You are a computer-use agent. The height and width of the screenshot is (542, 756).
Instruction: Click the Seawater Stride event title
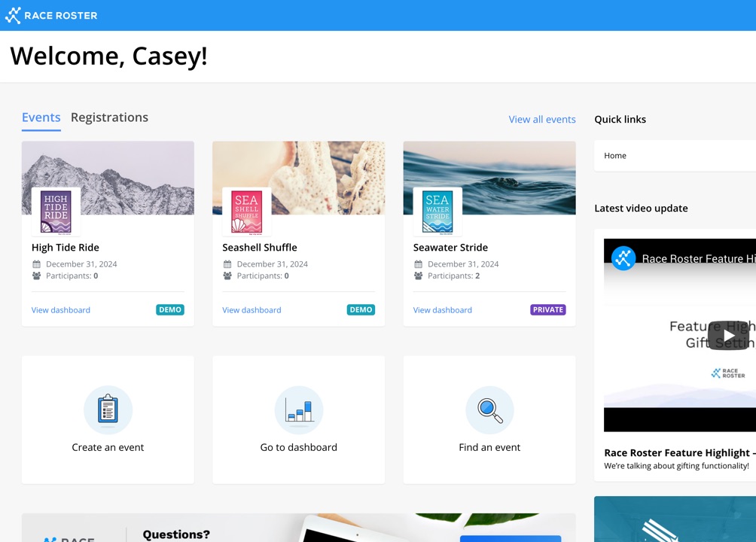(450, 248)
